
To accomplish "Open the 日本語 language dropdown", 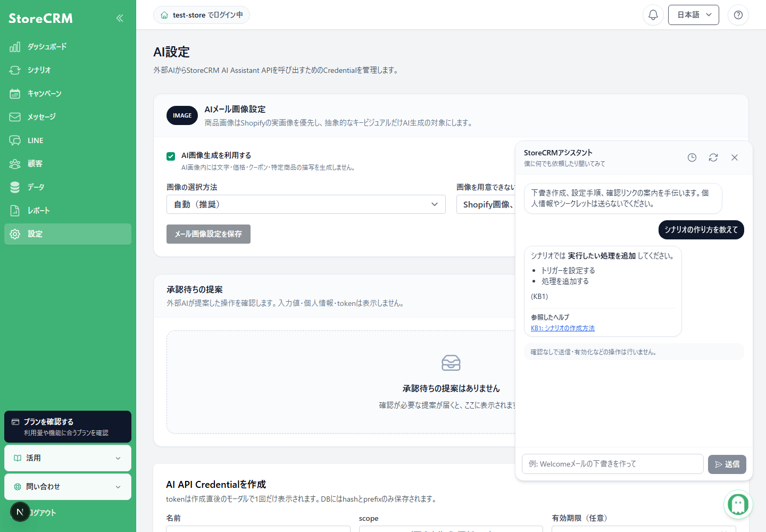I will [x=694, y=15].
